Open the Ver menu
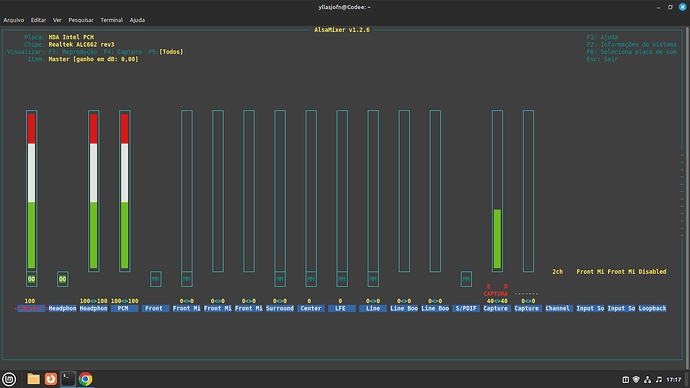This screenshot has width=690, height=388. coord(57,20)
